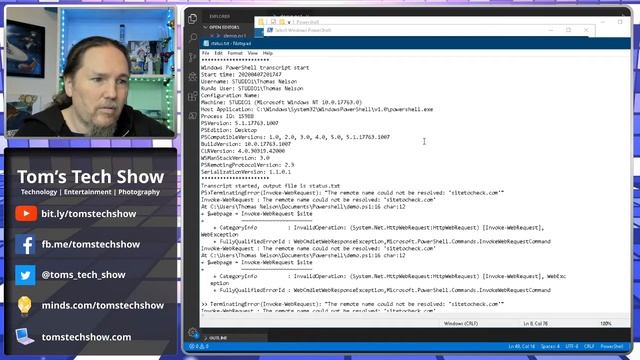
Task: Click the @toms_tech_show handle
Action: click(83, 275)
